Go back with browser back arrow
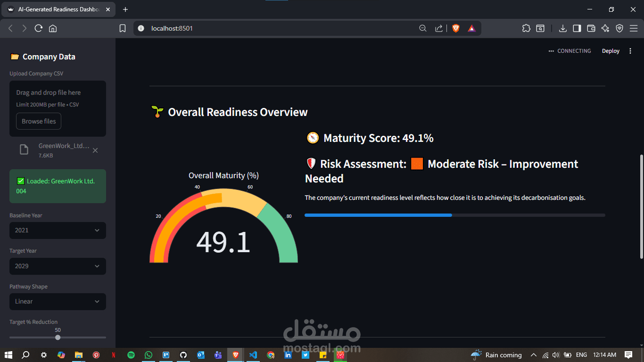Viewport: 644px width, 362px height. click(10, 28)
